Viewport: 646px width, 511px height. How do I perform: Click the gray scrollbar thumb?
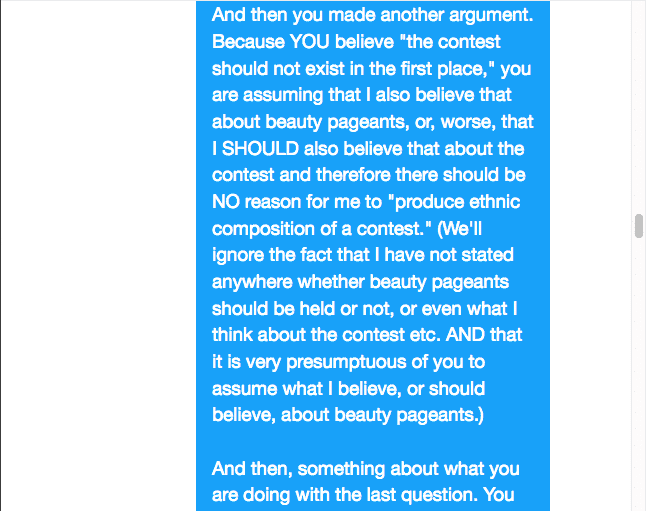pos(639,226)
